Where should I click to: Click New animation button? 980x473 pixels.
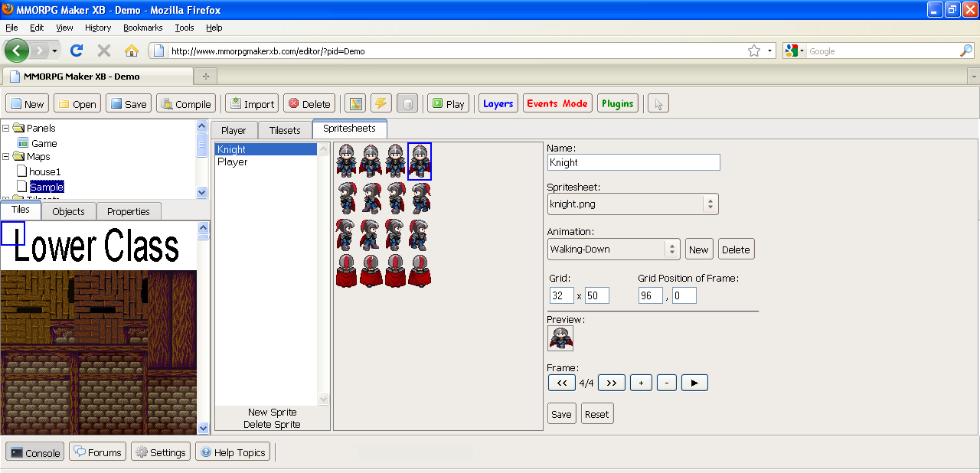tap(699, 250)
